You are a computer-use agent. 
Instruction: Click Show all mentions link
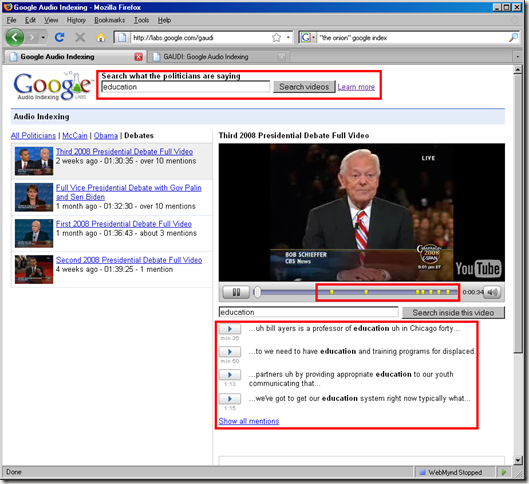[249, 421]
